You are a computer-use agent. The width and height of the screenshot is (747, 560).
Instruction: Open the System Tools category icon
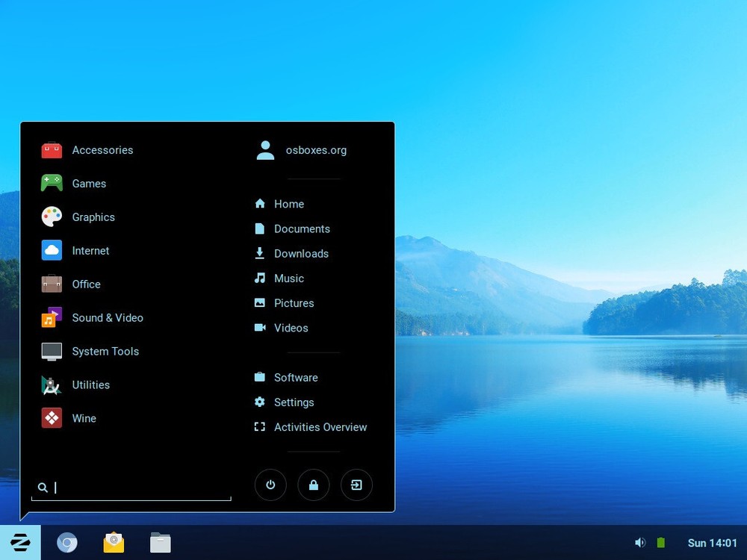point(51,351)
